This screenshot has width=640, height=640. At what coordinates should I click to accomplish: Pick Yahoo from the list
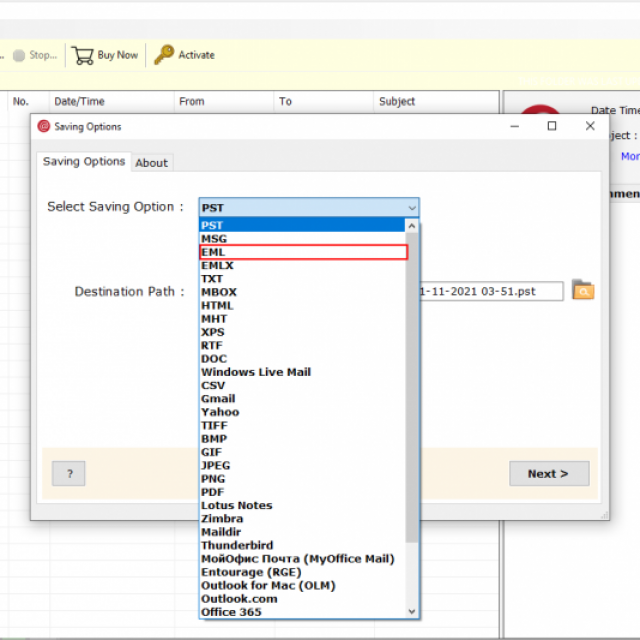point(302,412)
